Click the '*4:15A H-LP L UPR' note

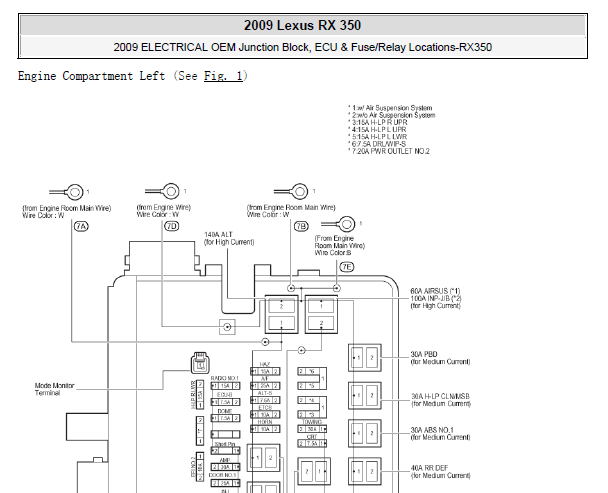click(x=377, y=130)
